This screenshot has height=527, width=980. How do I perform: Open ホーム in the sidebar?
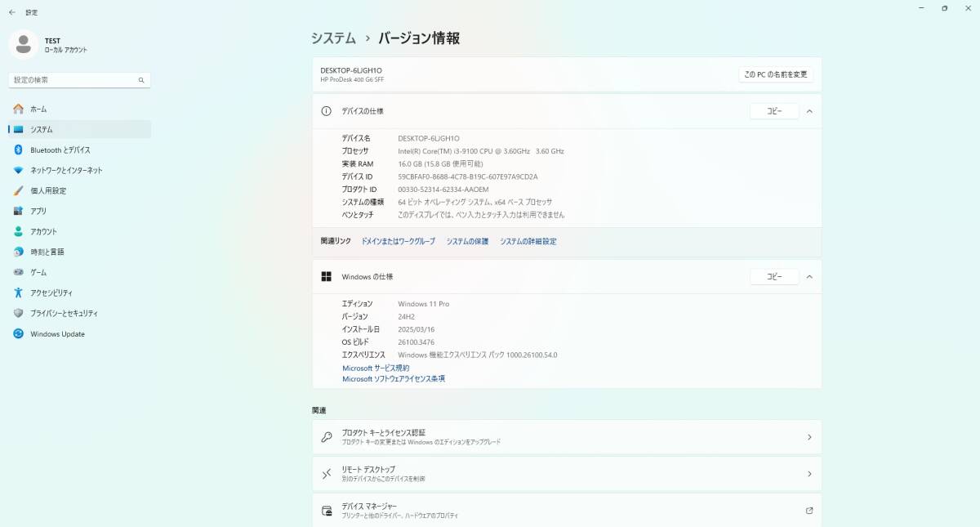[x=79, y=109]
